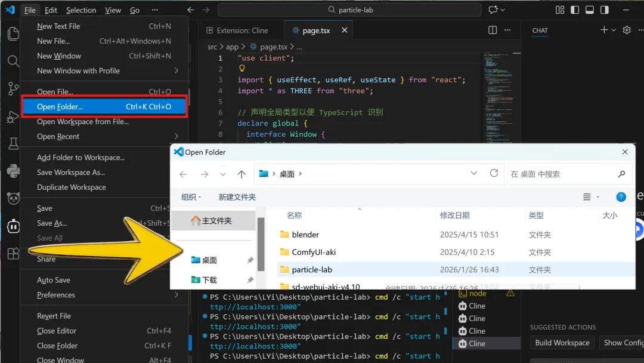This screenshot has height=363, width=644.
Task: Open the Selection menu
Action: point(81,10)
